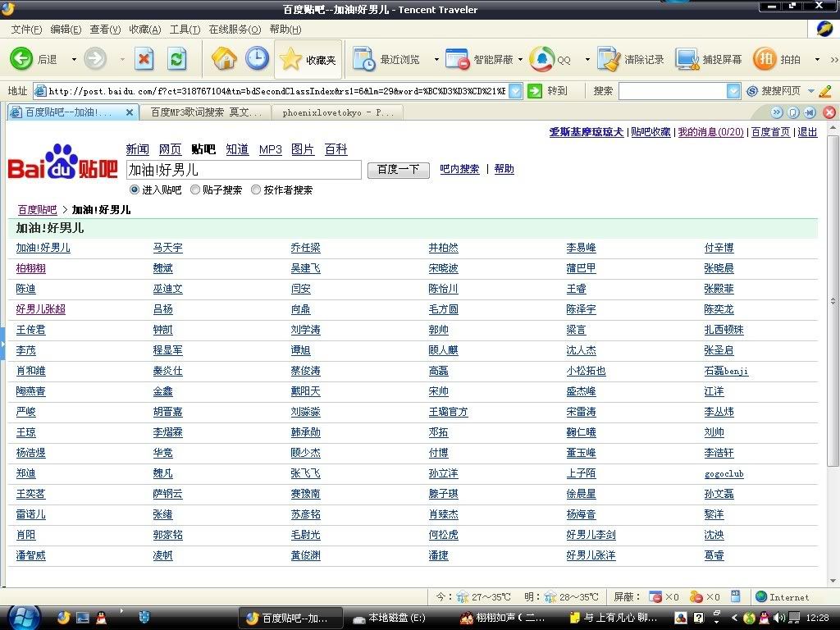Viewport: 840px width, 630px height.
Task: Open the Windows Start button
Action: coord(22,618)
